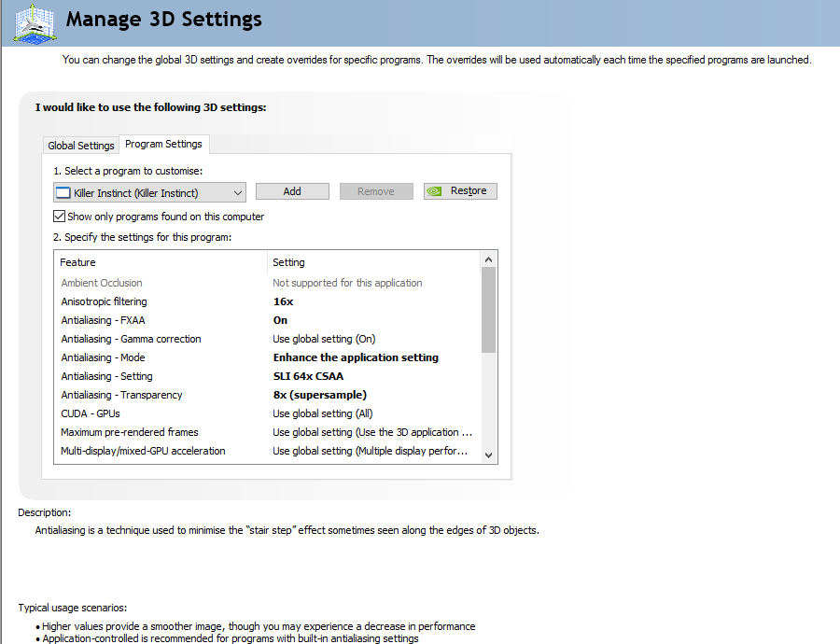
Task: Change Antialiasing - FXAA On setting
Action: (281, 320)
